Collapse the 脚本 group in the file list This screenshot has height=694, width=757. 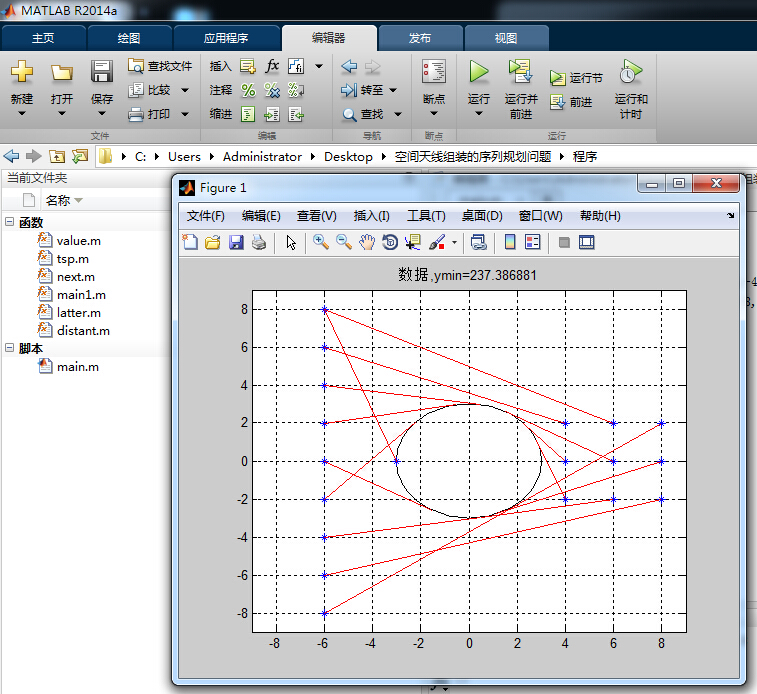click(x=9, y=347)
